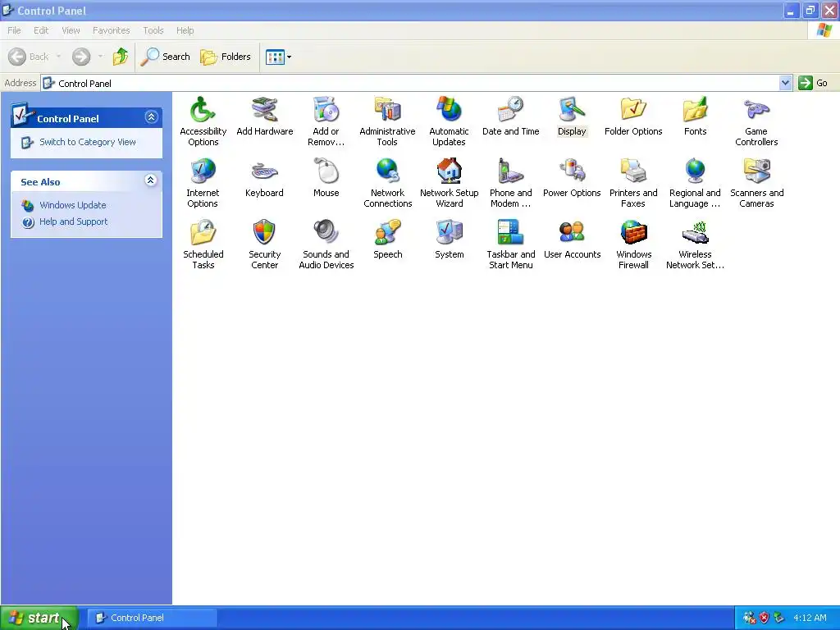Open Keyboard settings icon

point(264,178)
